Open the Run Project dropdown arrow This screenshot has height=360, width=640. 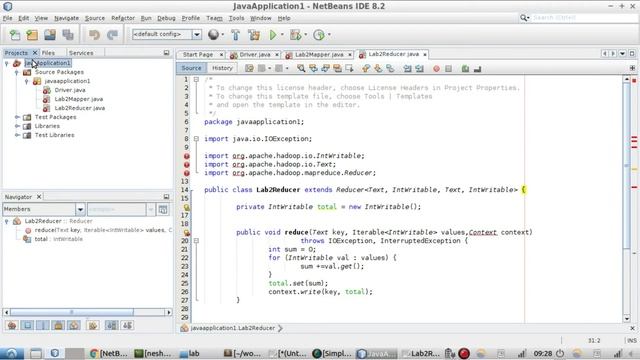click(x=282, y=35)
